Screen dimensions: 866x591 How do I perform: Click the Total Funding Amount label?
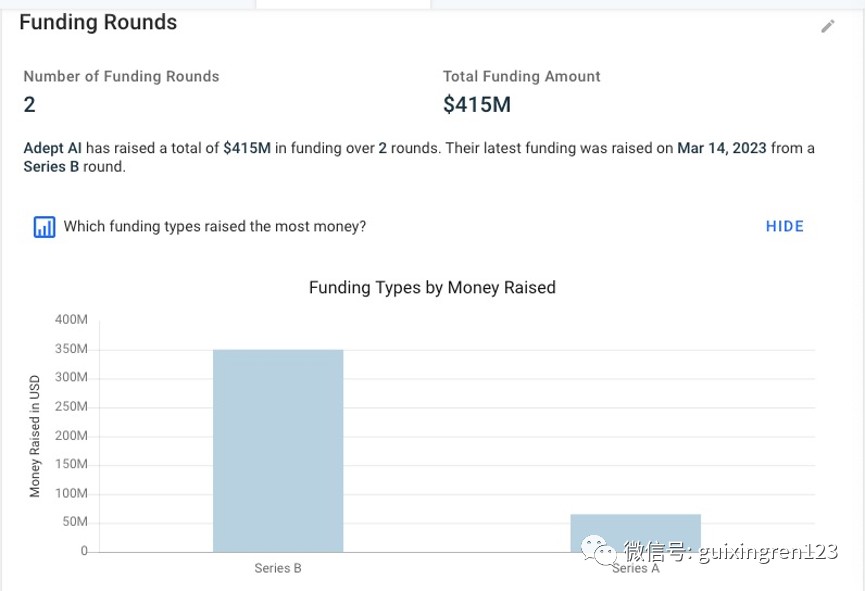point(522,76)
